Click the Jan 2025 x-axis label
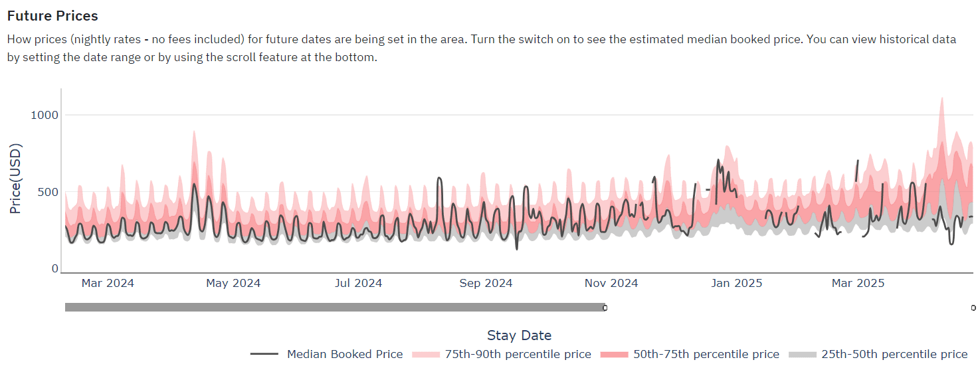 (x=735, y=283)
